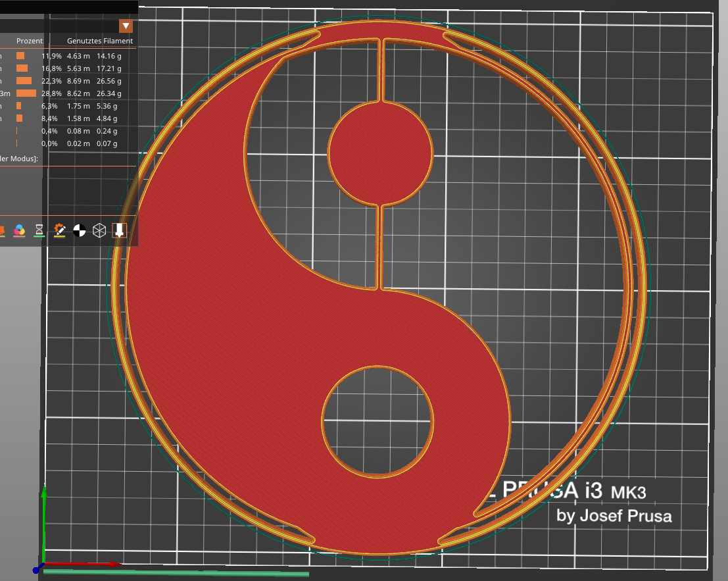Toggle the legend row with 14.16 g filament
Screen dimensions: 728x581
pyautogui.click(x=68, y=56)
